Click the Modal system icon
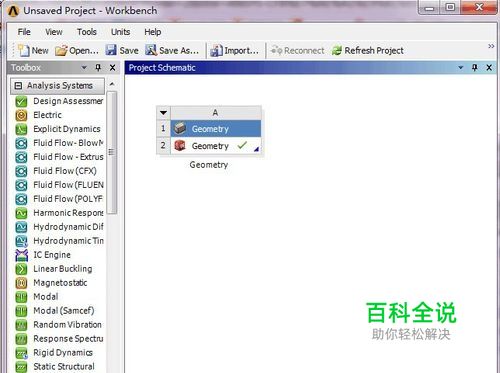 coord(21,297)
